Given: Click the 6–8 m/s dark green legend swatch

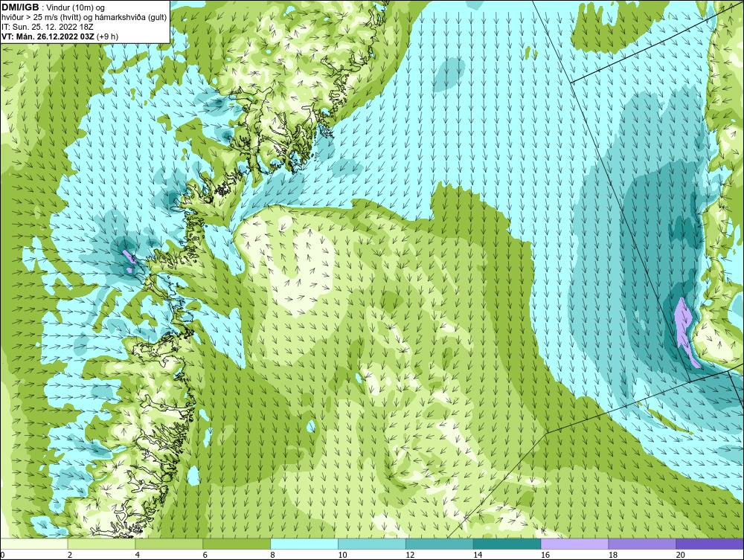Looking at the screenshot, I should pyautogui.click(x=237, y=544).
